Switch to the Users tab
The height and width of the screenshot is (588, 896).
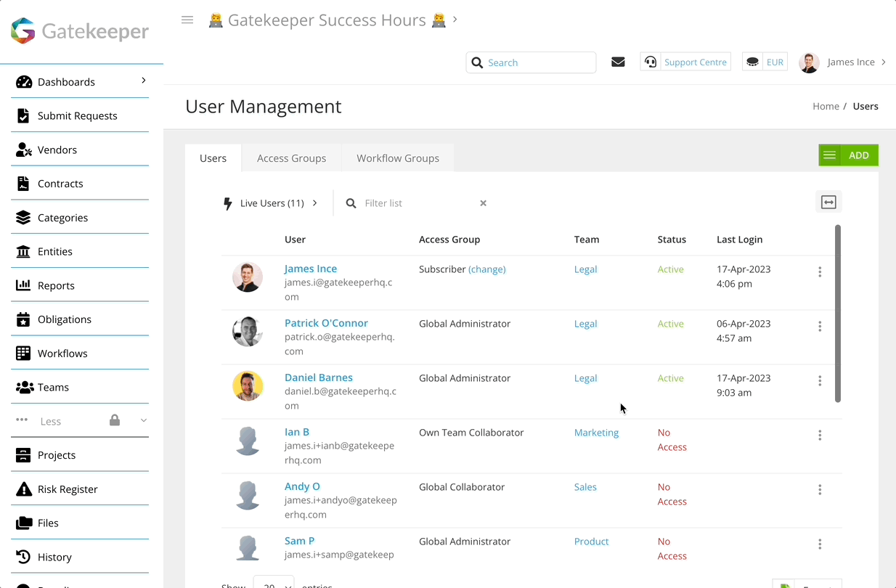pyautogui.click(x=213, y=158)
